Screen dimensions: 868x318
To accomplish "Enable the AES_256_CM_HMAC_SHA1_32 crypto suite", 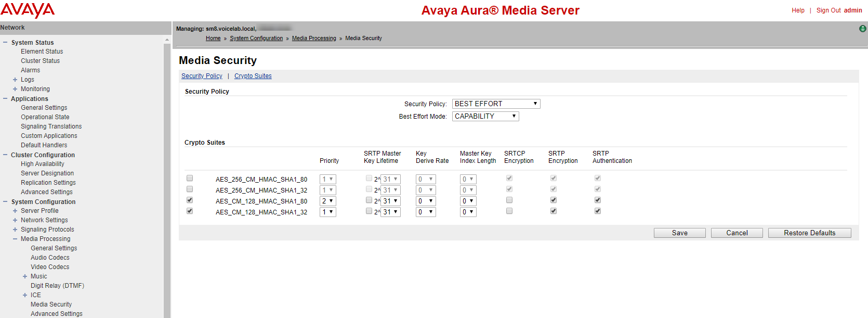I will pyautogui.click(x=190, y=189).
